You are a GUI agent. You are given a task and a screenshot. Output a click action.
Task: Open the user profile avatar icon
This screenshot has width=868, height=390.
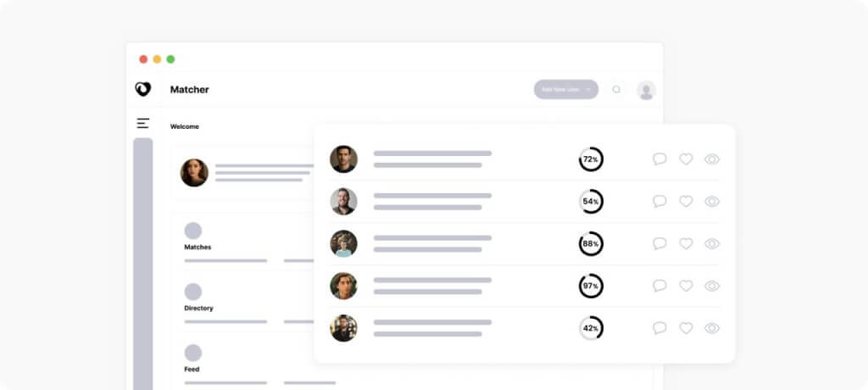(x=646, y=91)
